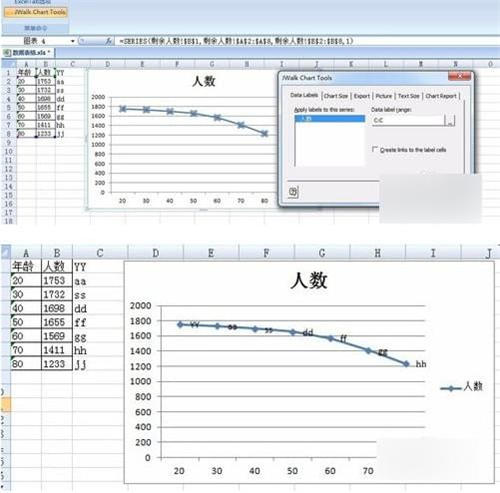This screenshot has height=493, width=500.
Task: Click the help icon button in JWalk dialog
Action: click(293, 191)
